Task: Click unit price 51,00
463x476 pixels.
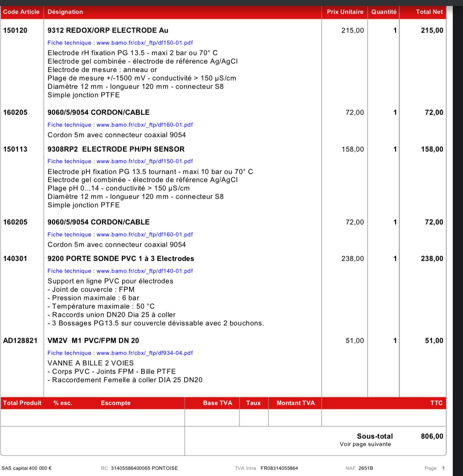Action: (355, 341)
